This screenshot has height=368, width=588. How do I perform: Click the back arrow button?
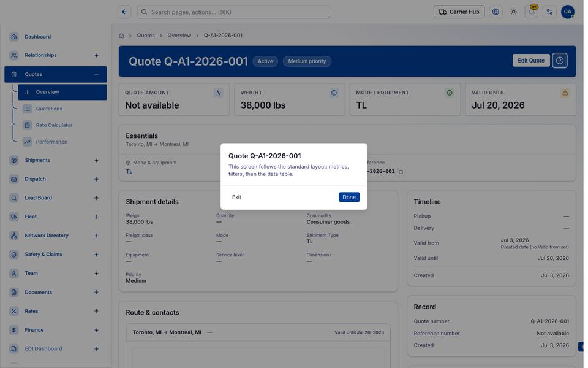pos(124,12)
